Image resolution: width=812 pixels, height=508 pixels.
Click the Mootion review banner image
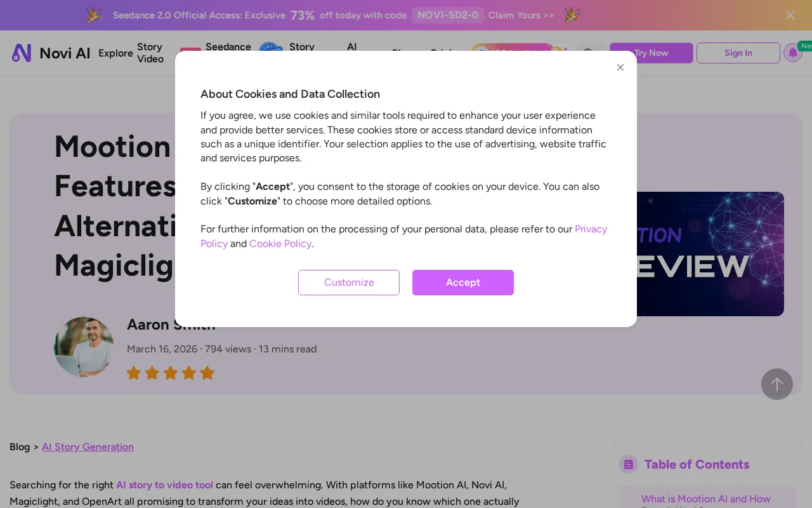click(710, 254)
